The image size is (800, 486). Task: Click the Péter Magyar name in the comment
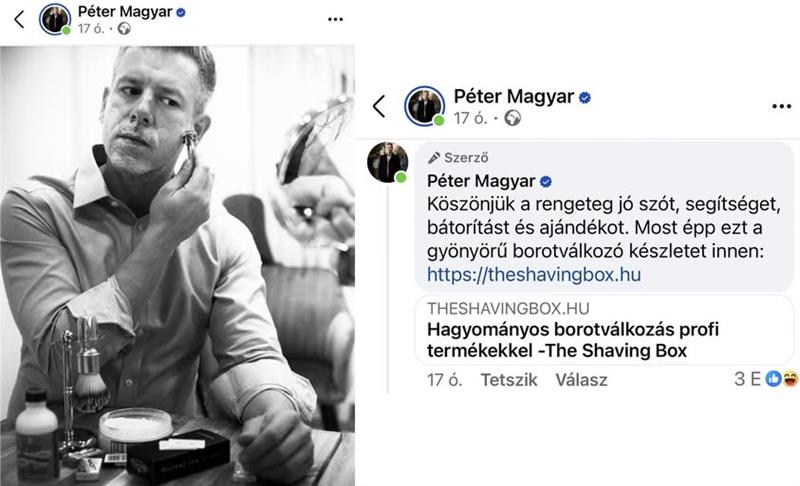click(481, 181)
